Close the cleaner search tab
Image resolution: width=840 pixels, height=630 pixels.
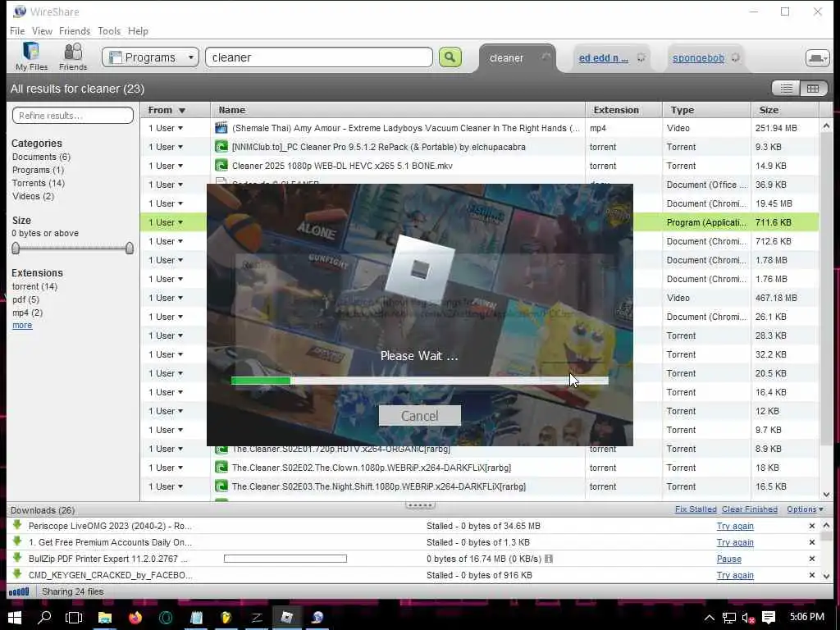tap(546, 57)
